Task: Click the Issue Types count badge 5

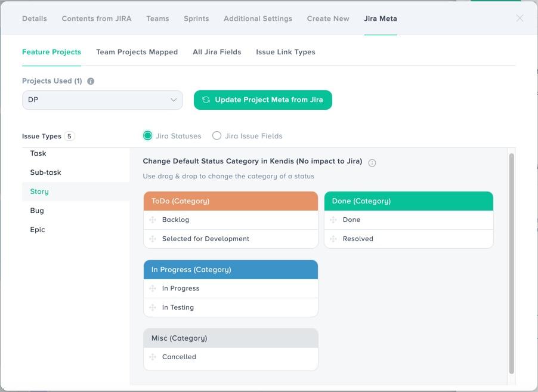Action: (x=69, y=136)
